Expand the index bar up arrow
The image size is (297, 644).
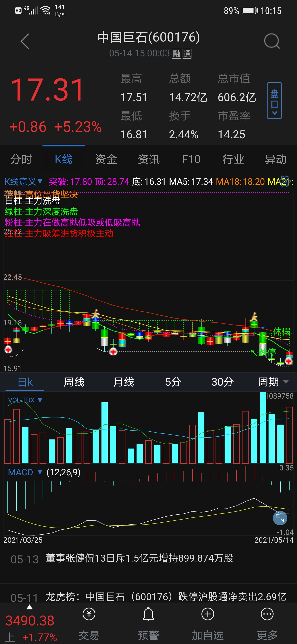pyautogui.click(x=29, y=607)
